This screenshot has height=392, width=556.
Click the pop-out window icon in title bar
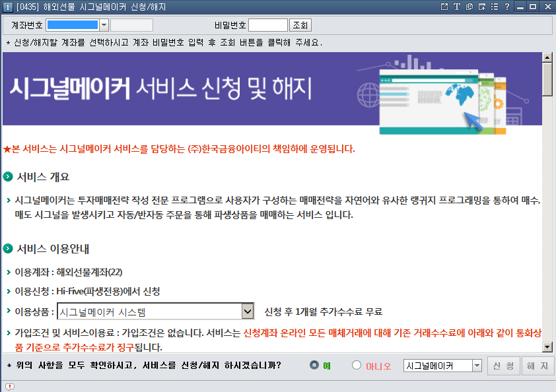click(444, 7)
